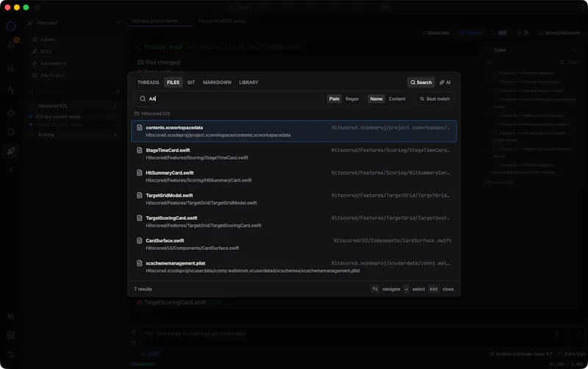Expand the Scoring group in sidebar

click(x=46, y=135)
